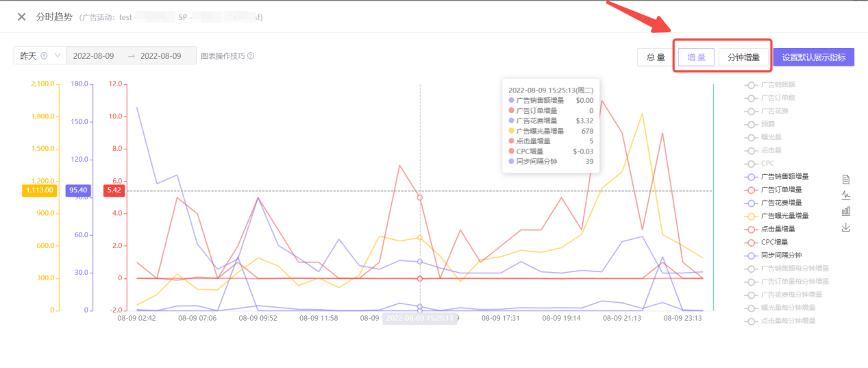Enable 预算 legend series
Screen dimensions: 868x368
[760, 124]
